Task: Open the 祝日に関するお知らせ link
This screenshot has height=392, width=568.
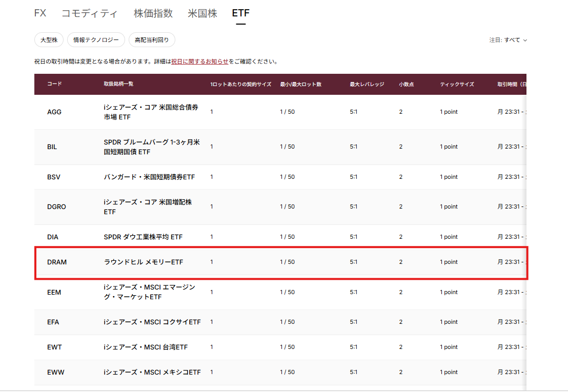Action: coord(199,61)
